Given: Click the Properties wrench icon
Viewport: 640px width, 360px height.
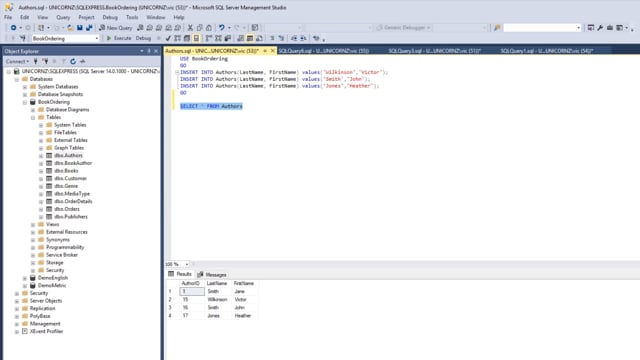Looking at the screenshot, I should (600, 28).
